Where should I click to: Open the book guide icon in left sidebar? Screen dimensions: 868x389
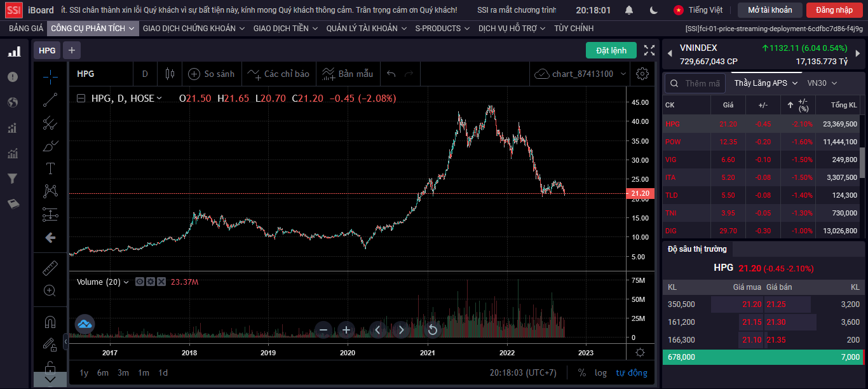pyautogui.click(x=13, y=204)
